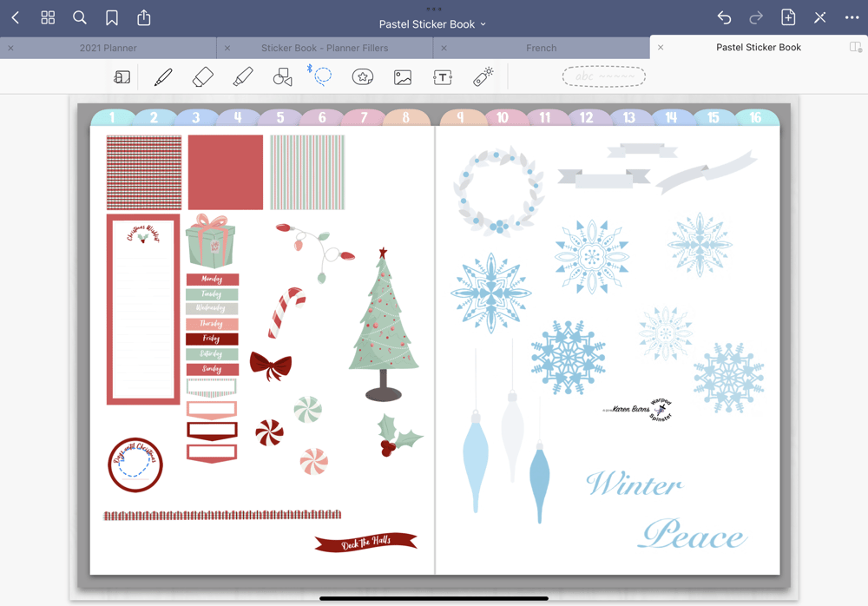Toggle the dual-page view icon
The image size is (868, 606).
pyautogui.click(x=855, y=47)
